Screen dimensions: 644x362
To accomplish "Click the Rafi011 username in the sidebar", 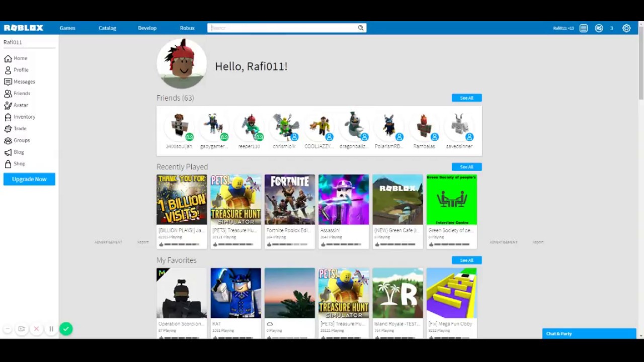I will (13, 42).
